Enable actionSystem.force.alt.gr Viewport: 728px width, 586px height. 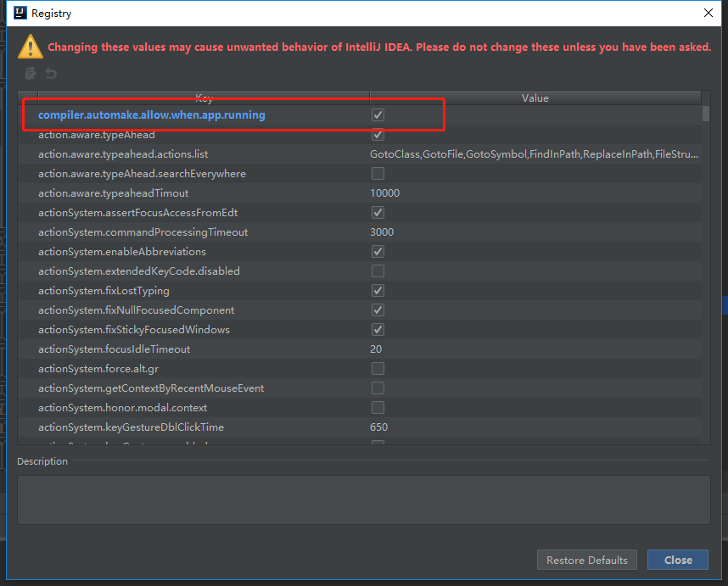378,368
